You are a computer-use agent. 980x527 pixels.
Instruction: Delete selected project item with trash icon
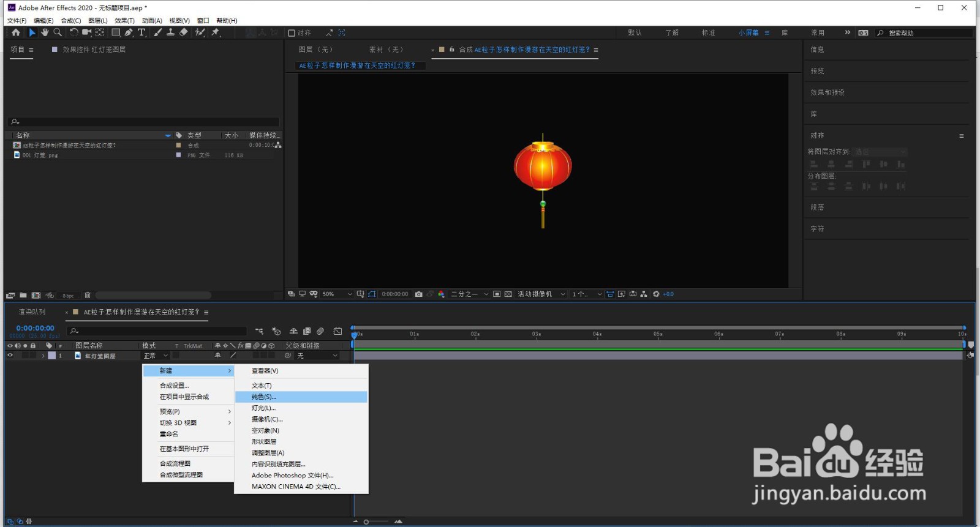point(88,296)
